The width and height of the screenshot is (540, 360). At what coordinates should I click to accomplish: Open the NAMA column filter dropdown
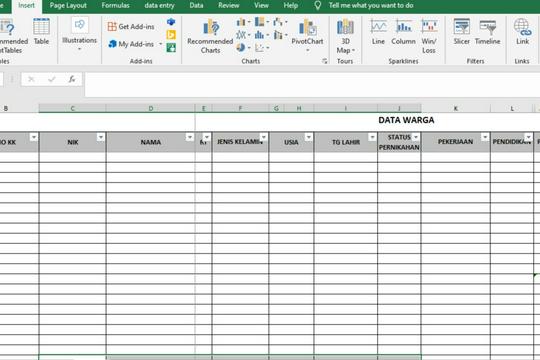pyautogui.click(x=190, y=137)
